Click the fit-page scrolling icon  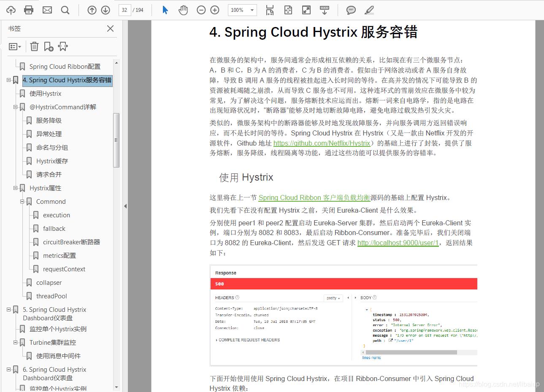(270, 10)
